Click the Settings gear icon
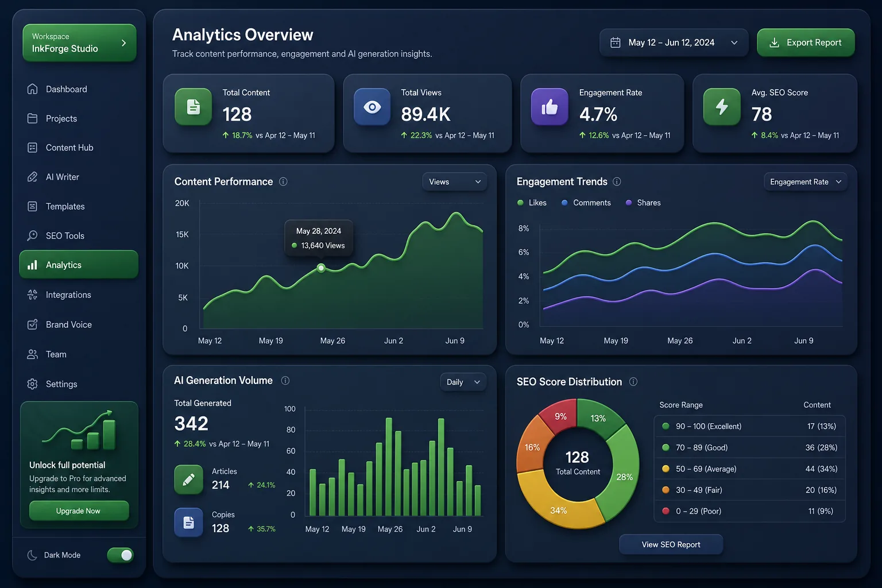Viewport: 882px width, 588px height. point(32,384)
